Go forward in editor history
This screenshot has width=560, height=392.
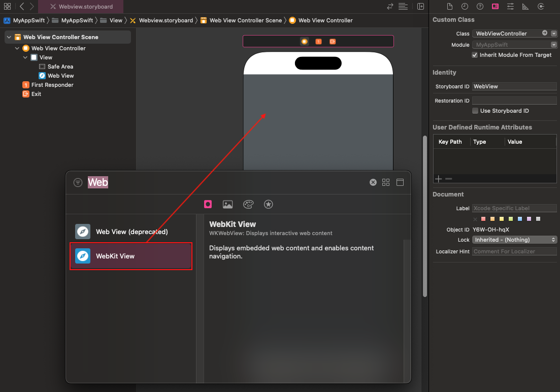click(x=32, y=7)
